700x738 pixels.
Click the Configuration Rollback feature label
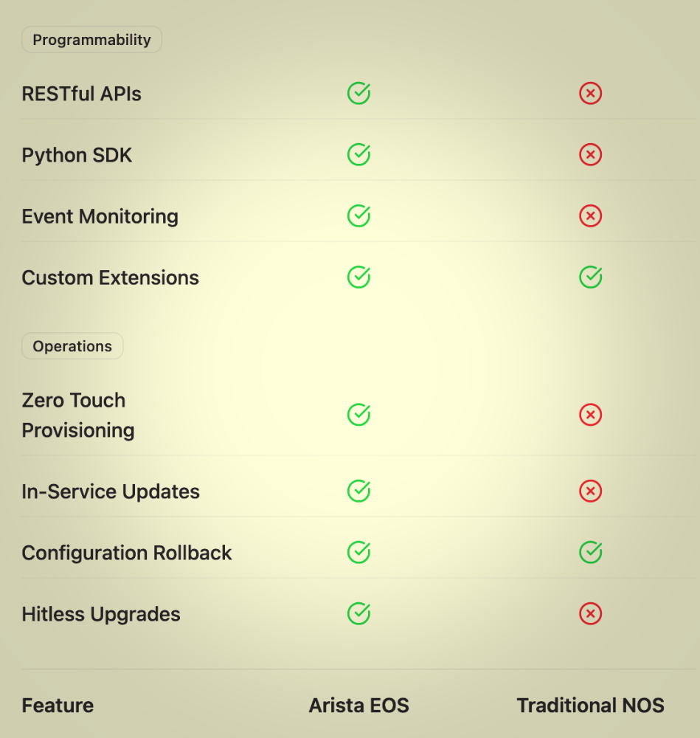point(127,553)
